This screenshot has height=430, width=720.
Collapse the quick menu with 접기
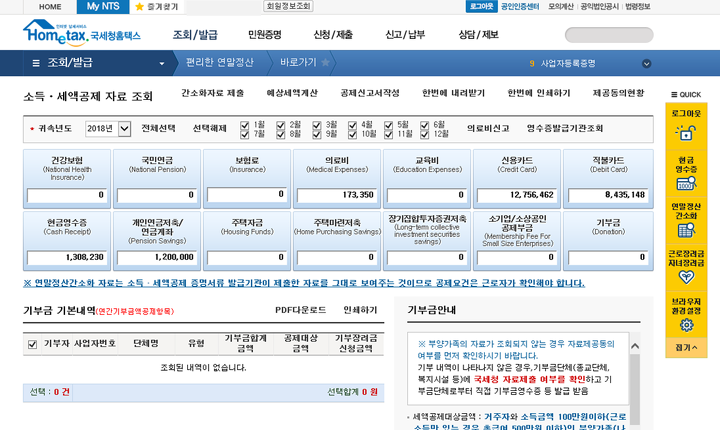click(x=686, y=348)
